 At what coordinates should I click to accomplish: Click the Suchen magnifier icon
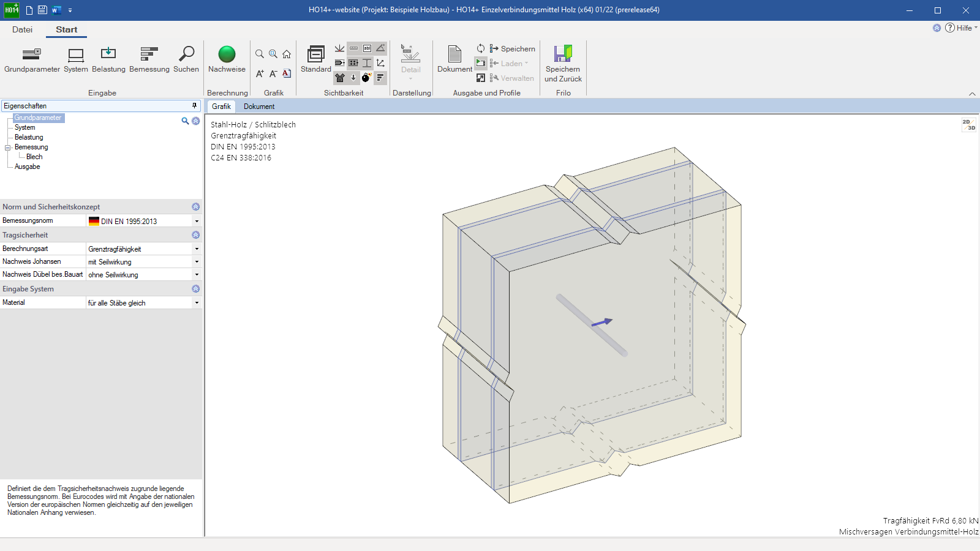[x=186, y=60]
